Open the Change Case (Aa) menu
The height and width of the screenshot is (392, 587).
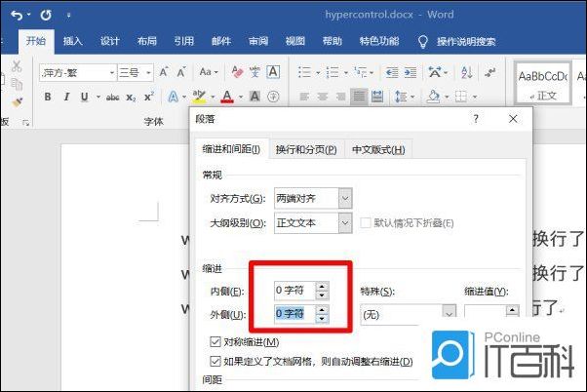pos(209,71)
